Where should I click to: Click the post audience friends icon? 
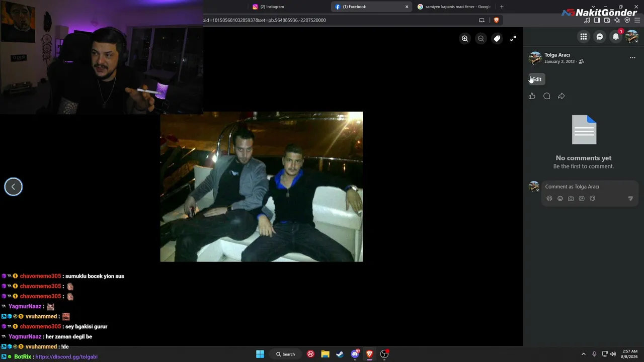[581, 61]
